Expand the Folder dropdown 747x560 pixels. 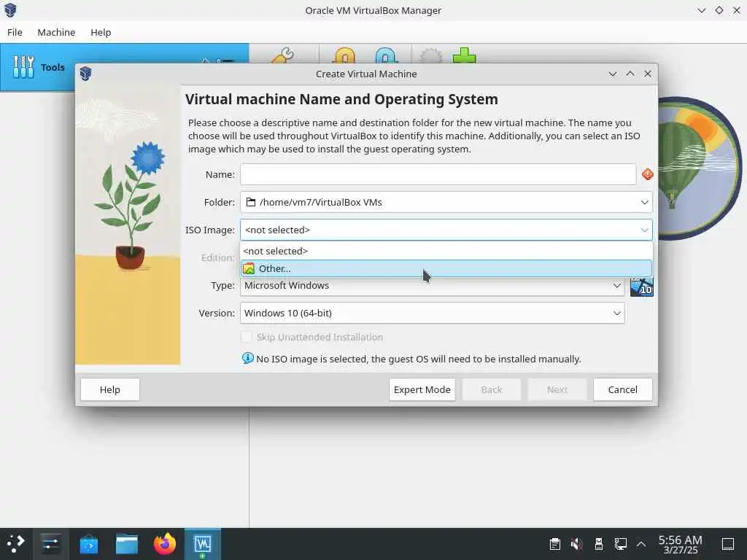[x=644, y=203]
